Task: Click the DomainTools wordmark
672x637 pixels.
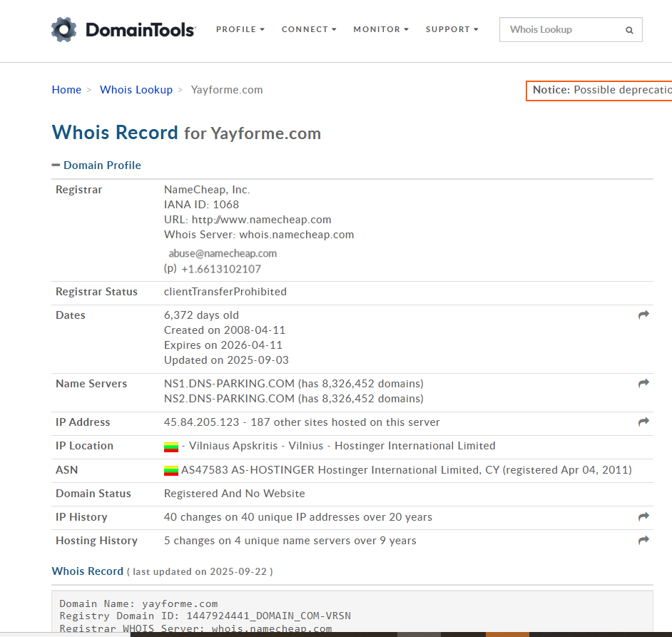Action: pos(141,30)
